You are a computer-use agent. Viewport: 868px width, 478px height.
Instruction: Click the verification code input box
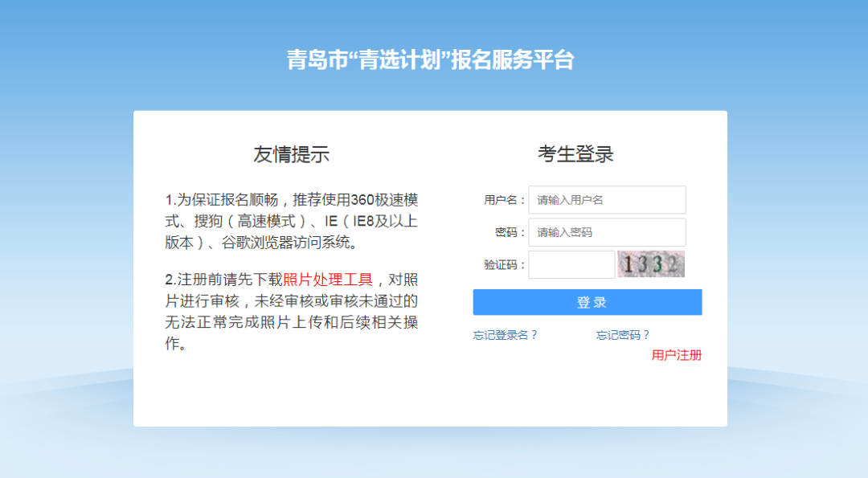[571, 264]
